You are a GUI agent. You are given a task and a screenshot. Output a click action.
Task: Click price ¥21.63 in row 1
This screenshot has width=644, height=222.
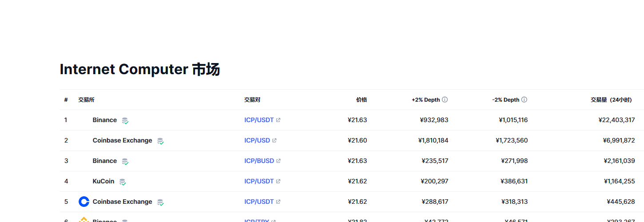click(358, 120)
